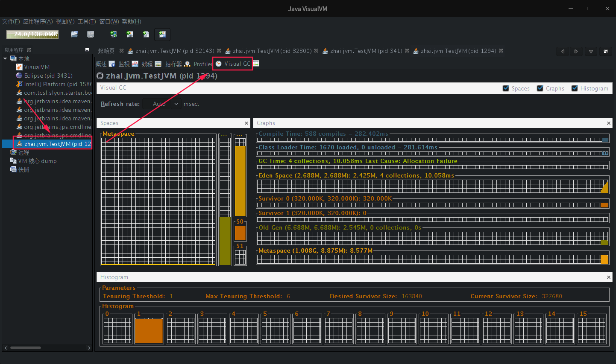Close the pid 1294 tab
Screen dimensions: 616x364
click(501, 51)
